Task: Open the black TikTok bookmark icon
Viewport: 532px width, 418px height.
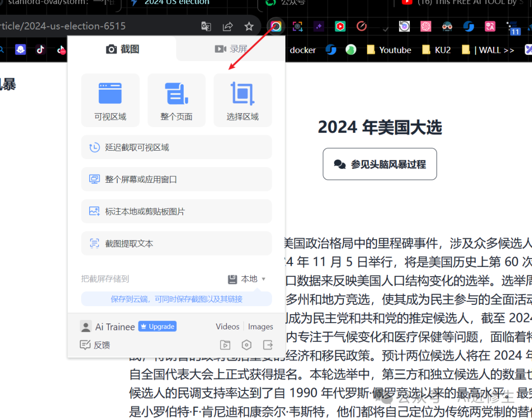Action: [40, 50]
